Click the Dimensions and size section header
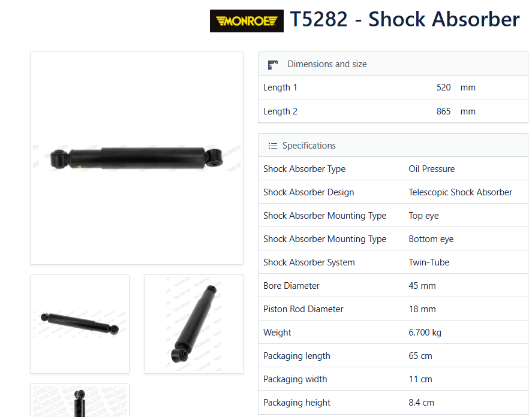The height and width of the screenshot is (417, 532). click(x=393, y=64)
